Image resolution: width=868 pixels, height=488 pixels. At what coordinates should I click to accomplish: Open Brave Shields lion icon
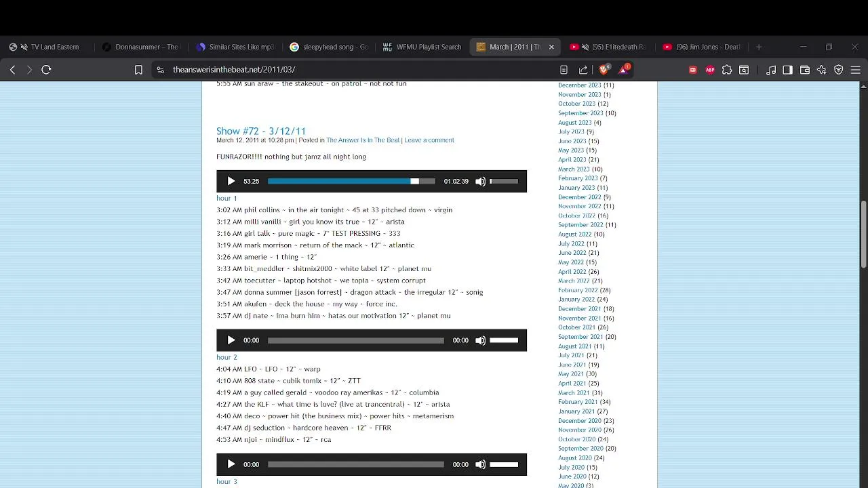[604, 69]
